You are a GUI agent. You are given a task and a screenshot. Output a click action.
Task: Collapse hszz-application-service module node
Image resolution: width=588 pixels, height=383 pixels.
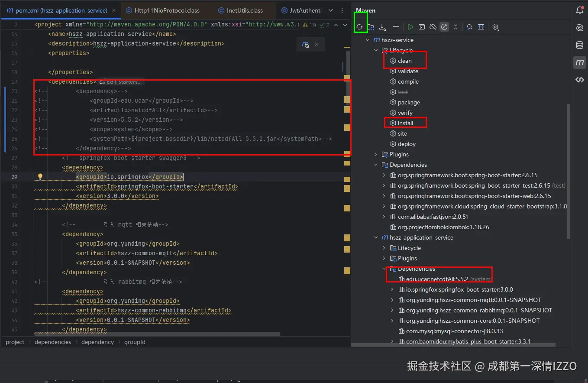pos(376,237)
